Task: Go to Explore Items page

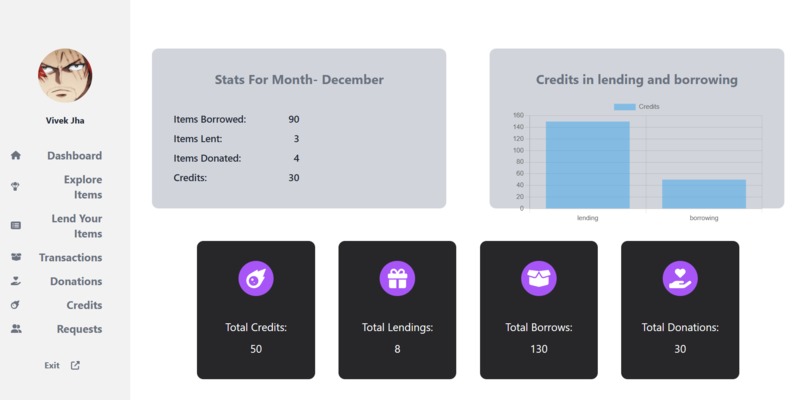Action: click(83, 187)
